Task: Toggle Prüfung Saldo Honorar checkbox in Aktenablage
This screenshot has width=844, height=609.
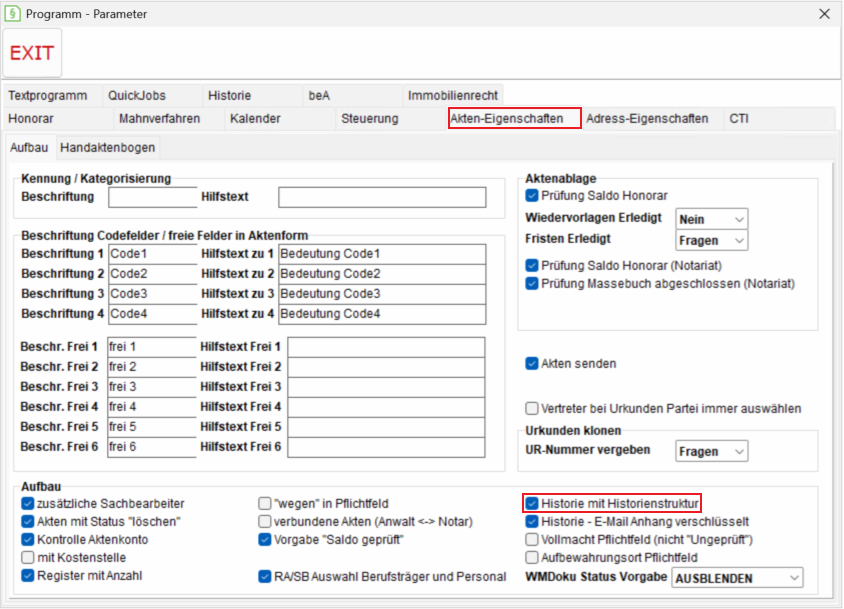Action: point(532,195)
